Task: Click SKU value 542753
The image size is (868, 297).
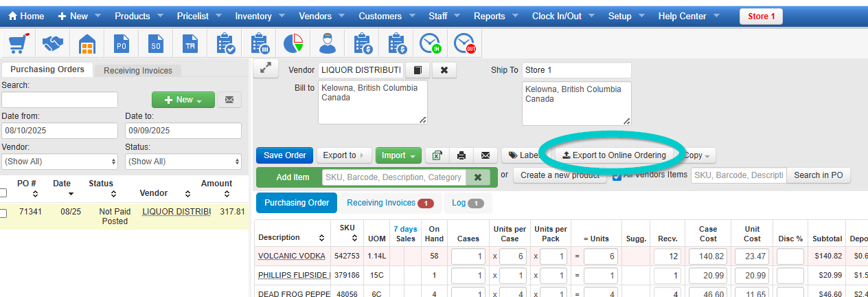Action: tap(347, 256)
